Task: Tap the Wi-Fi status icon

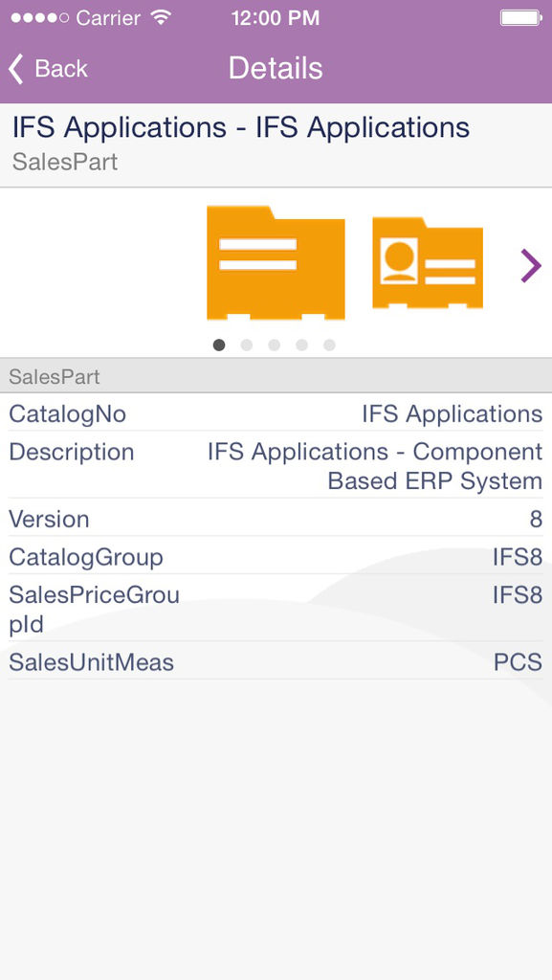Action: pyautogui.click(x=161, y=17)
